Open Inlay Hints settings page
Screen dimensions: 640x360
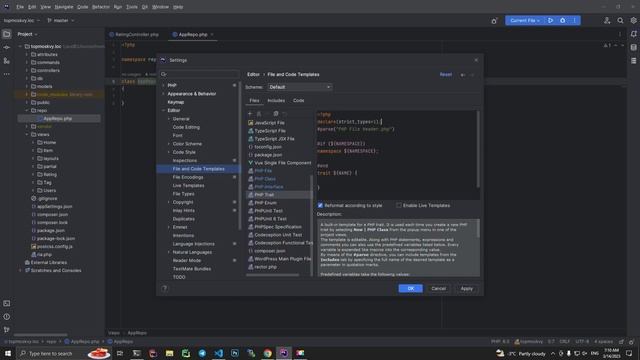183,211
